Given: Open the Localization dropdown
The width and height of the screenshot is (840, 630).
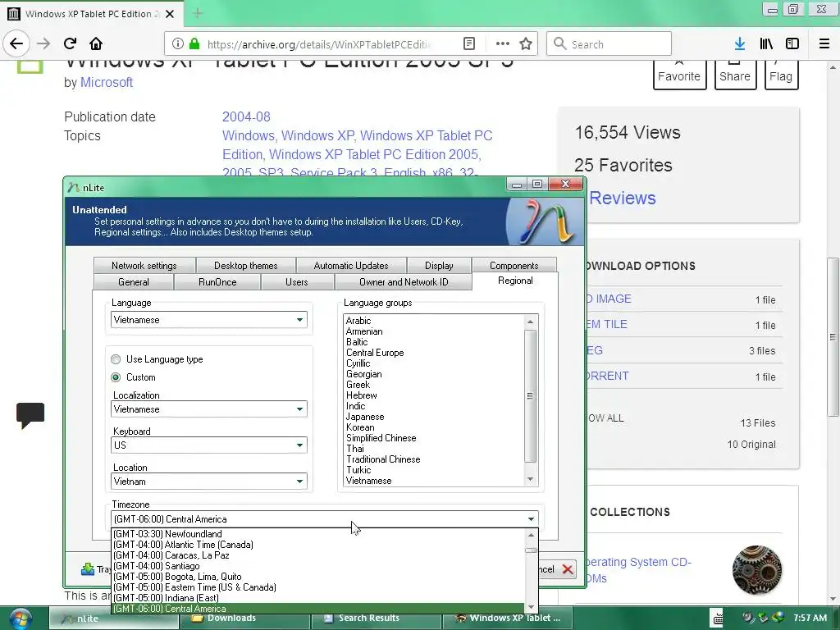Looking at the screenshot, I should point(209,409).
